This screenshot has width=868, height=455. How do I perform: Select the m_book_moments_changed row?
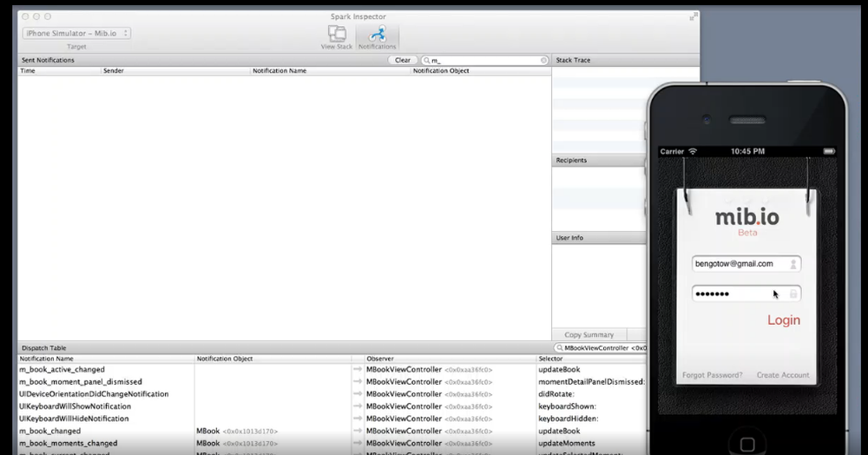point(332,443)
